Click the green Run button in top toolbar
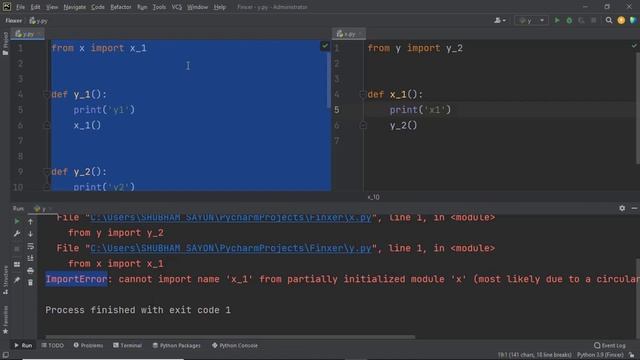The height and width of the screenshot is (360, 640). pyautogui.click(x=557, y=20)
